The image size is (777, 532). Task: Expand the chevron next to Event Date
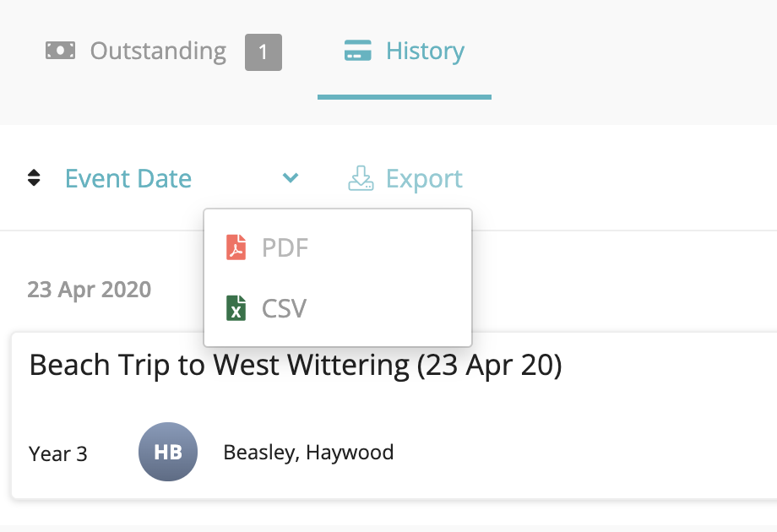291,177
